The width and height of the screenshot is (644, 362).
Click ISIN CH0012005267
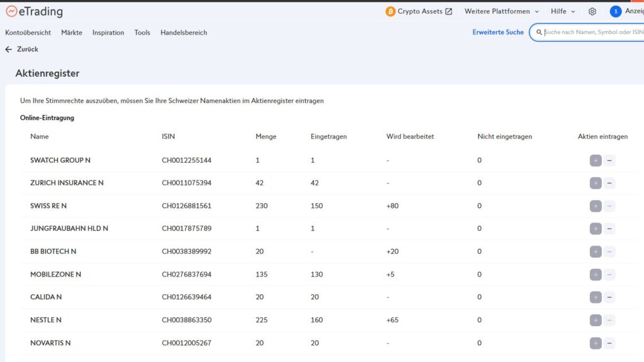pos(186,343)
